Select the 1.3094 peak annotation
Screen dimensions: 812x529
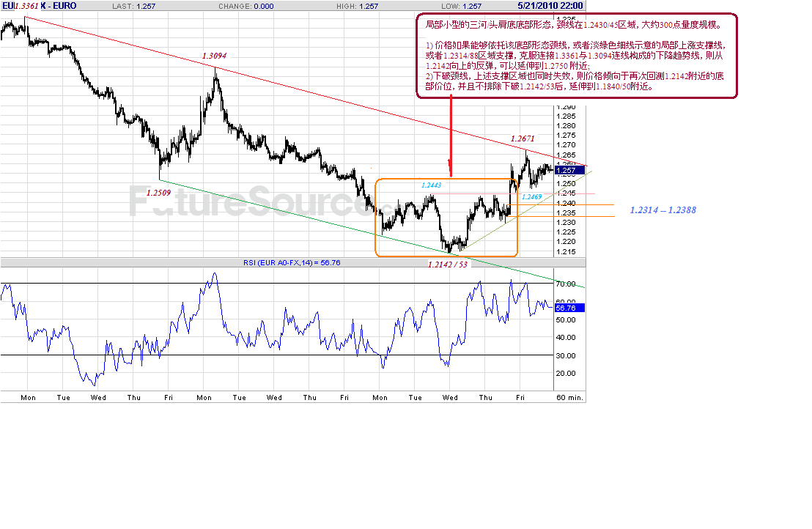click(x=214, y=56)
